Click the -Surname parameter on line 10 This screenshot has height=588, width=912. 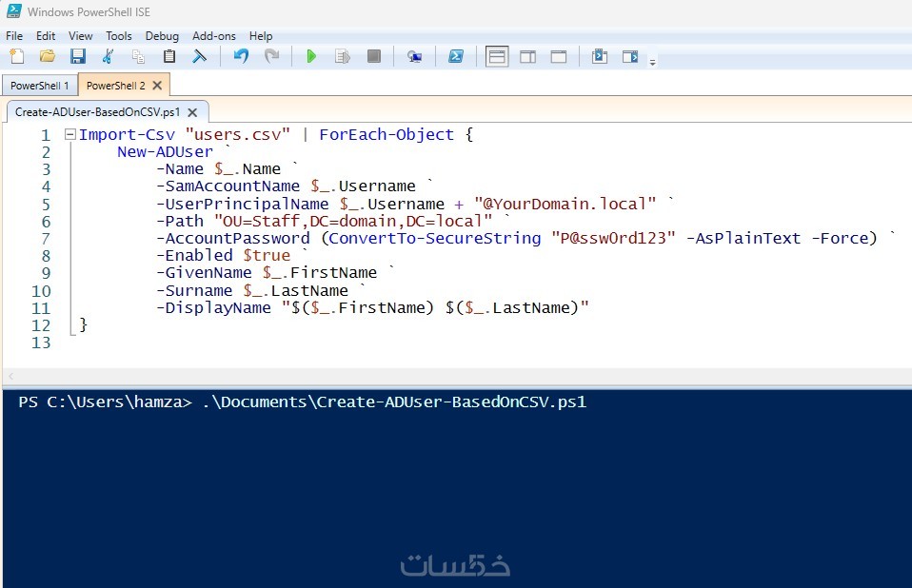point(194,290)
